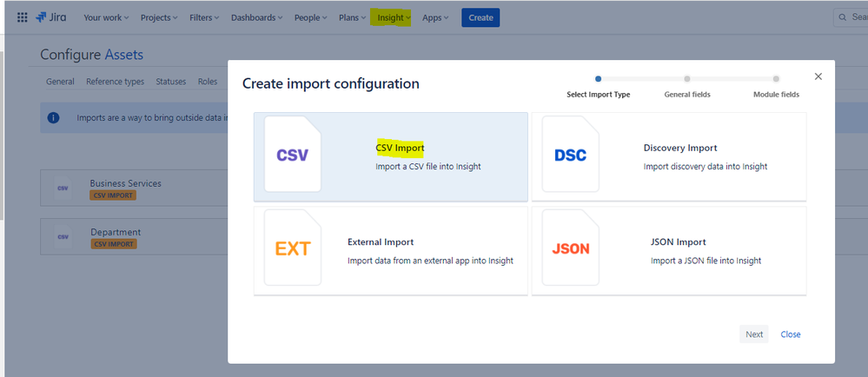Select the DSC file icon
This screenshot has height=377, width=868.
tap(570, 155)
